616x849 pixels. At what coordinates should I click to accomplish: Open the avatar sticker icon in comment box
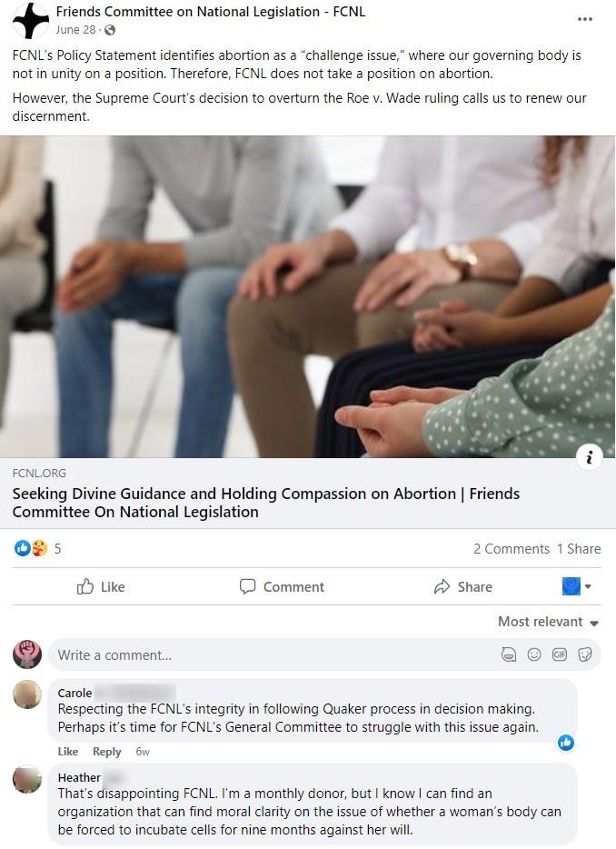(x=509, y=654)
